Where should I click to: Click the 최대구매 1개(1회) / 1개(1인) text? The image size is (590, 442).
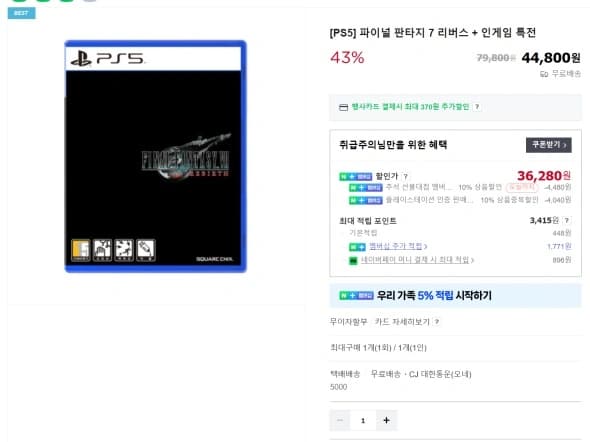[378, 348]
